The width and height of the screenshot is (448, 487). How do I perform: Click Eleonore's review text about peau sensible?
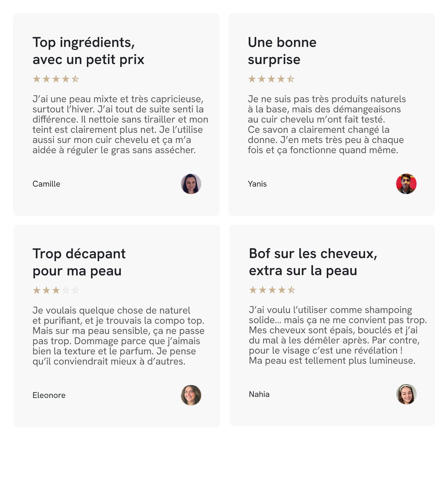click(x=119, y=336)
